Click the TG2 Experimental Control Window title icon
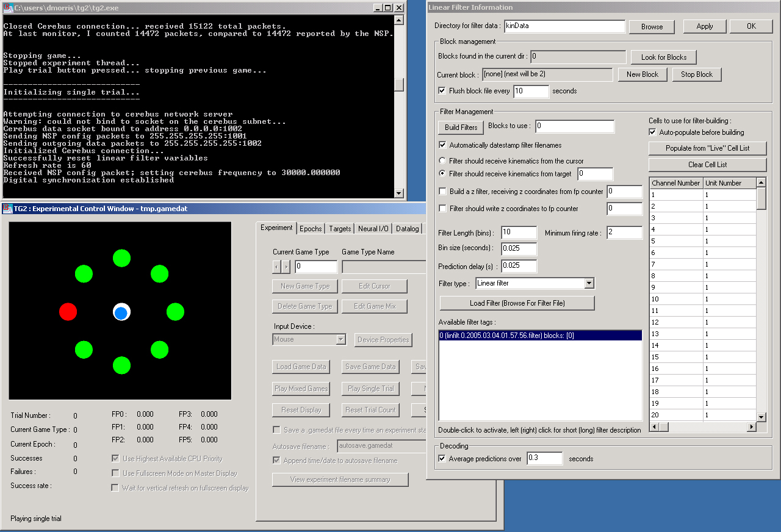The image size is (781, 532). click(x=7, y=209)
